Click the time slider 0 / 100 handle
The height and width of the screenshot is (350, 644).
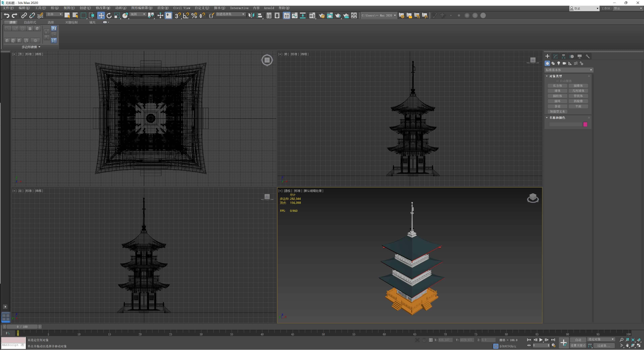(x=22, y=327)
